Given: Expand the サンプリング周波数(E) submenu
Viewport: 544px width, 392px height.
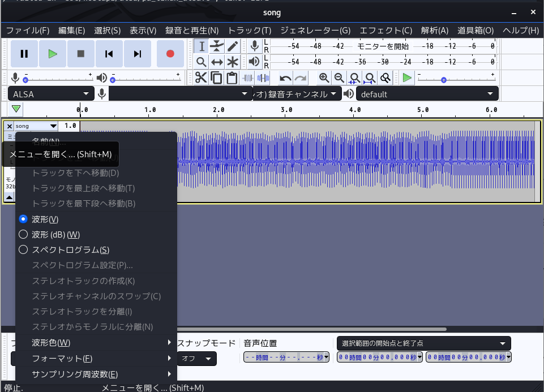Looking at the screenshot, I should click(x=96, y=374).
